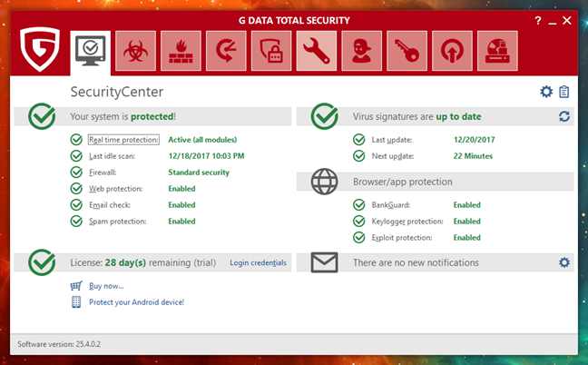The height and width of the screenshot is (365, 588).
Task: Select the Backup module icon
Action: tap(226, 51)
